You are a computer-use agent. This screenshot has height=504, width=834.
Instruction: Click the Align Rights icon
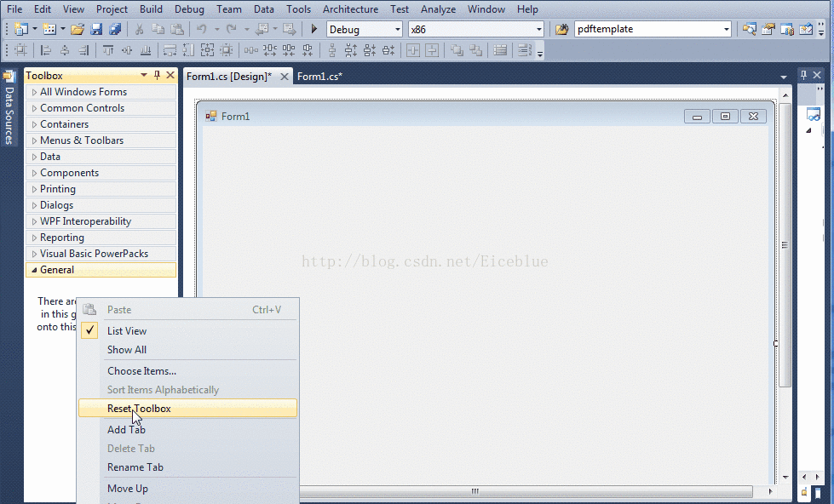(x=83, y=50)
